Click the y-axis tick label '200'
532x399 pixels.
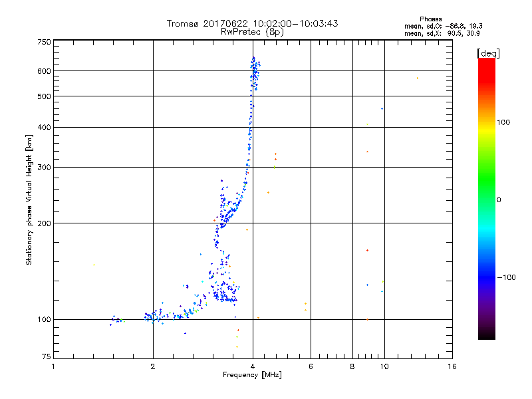pyautogui.click(x=44, y=223)
